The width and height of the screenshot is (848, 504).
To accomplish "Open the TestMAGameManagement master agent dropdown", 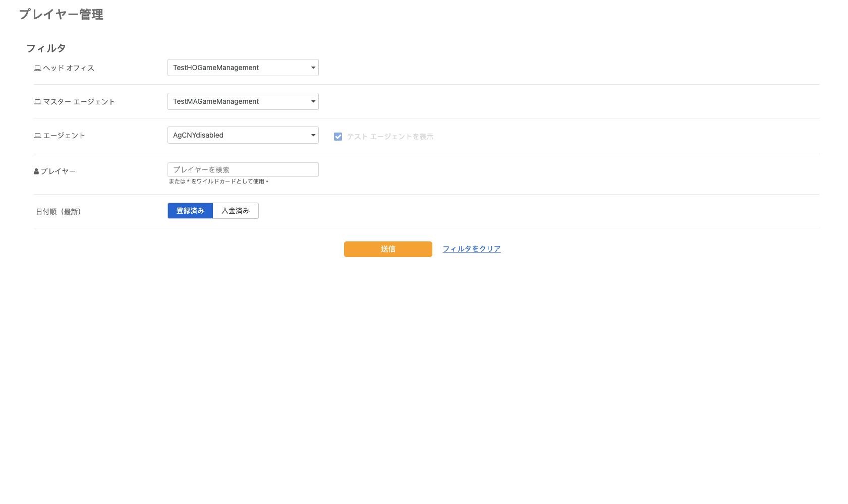I will point(243,101).
